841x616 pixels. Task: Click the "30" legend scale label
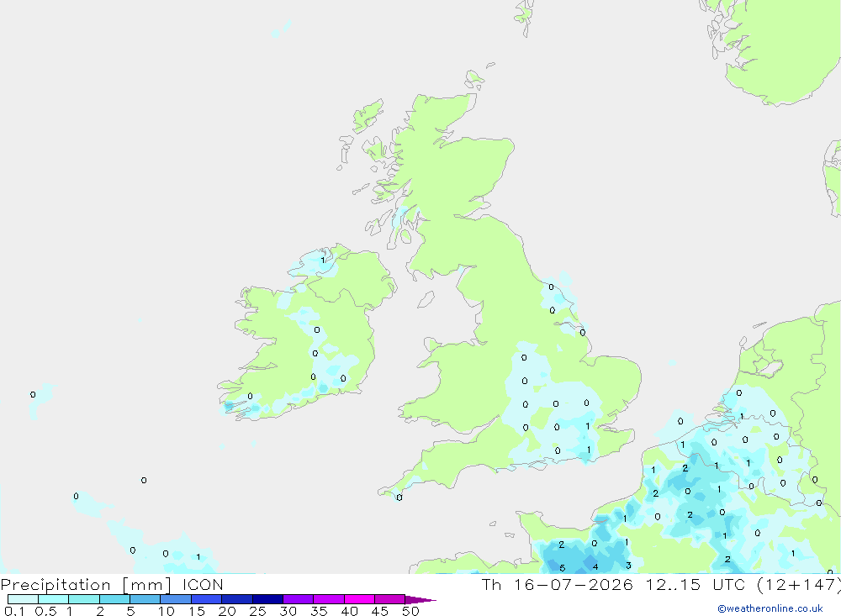[288, 611]
